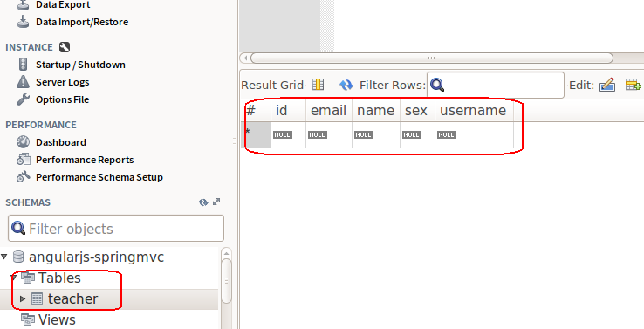Image resolution: width=644 pixels, height=329 pixels.
Task: Click the scroll left arrow of editor scrollbar
Action: [x=245, y=58]
